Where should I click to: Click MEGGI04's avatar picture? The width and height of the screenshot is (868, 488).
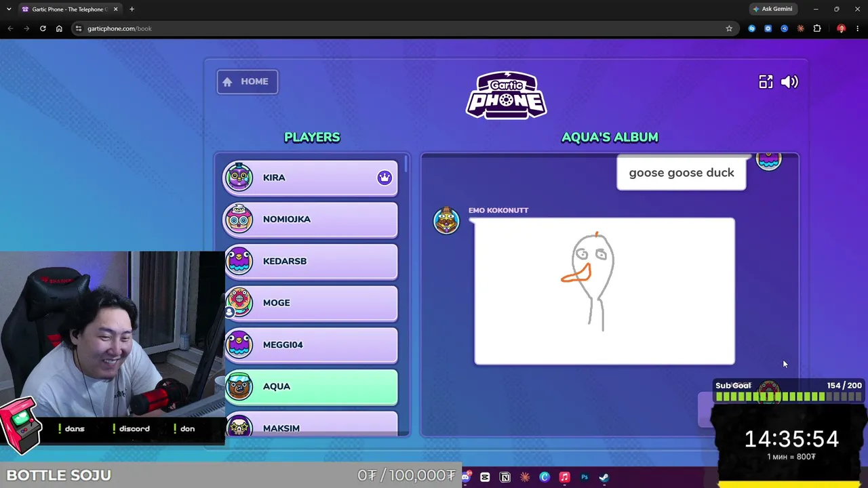pyautogui.click(x=239, y=344)
